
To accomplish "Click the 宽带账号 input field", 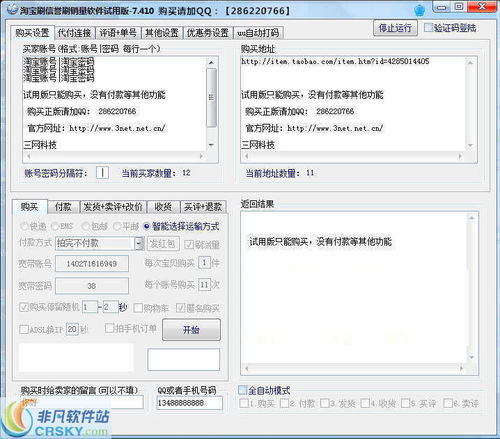I will coord(92,264).
